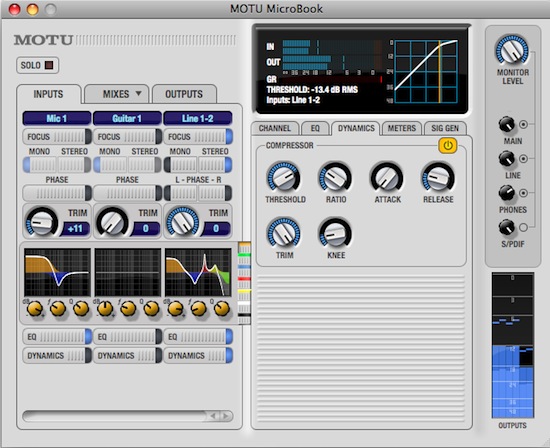
Task: Open the EQ tab
Action: coord(315,128)
